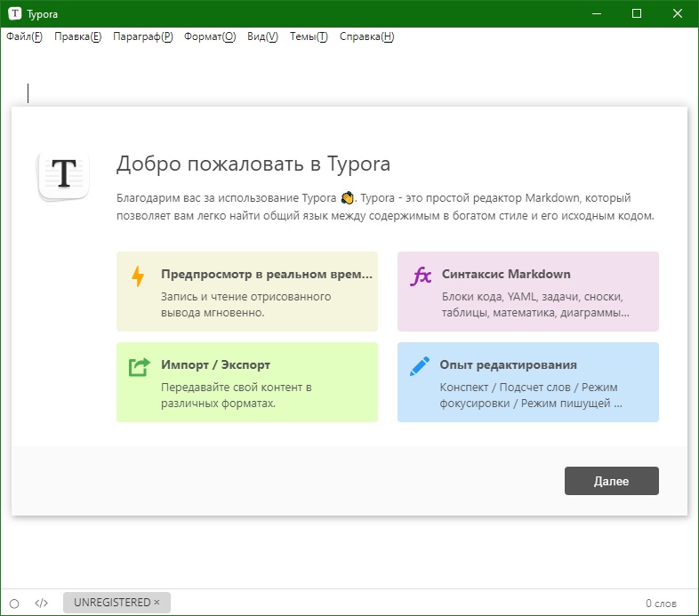The image size is (699, 616).
Task: Select the Импорт / Экспорт feature card
Action: tap(246, 382)
